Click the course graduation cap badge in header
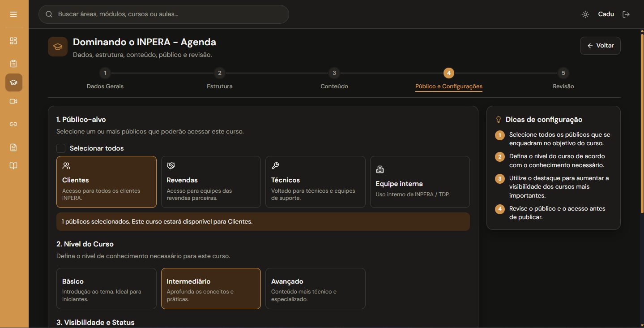This screenshot has height=328, width=644. coord(58,47)
